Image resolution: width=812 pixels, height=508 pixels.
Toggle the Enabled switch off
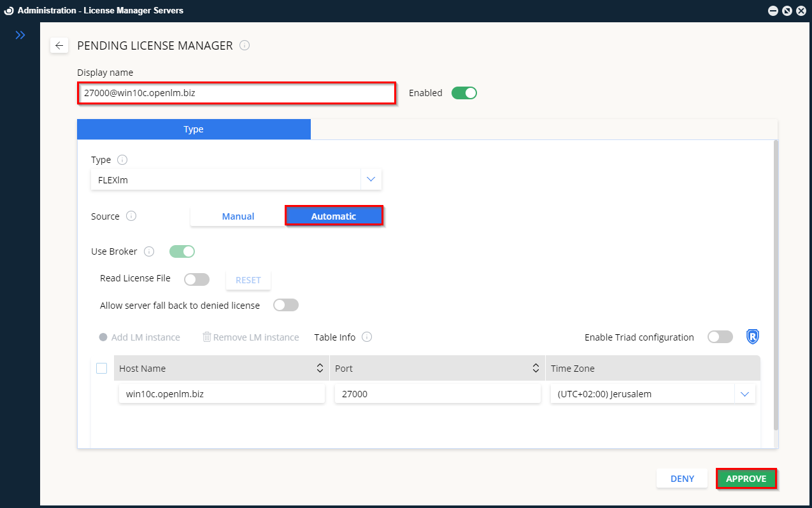(464, 93)
